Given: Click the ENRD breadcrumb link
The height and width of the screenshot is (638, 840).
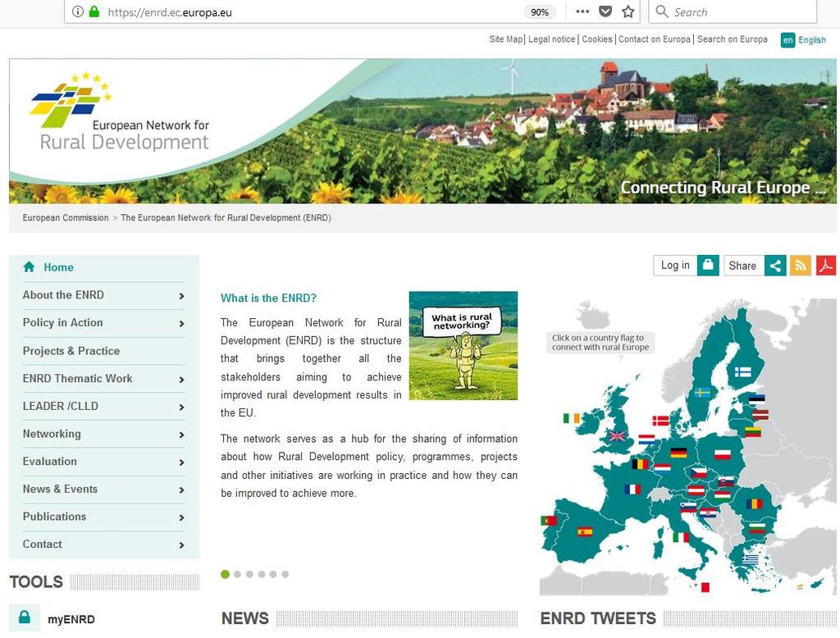Looking at the screenshot, I should coord(226,217).
